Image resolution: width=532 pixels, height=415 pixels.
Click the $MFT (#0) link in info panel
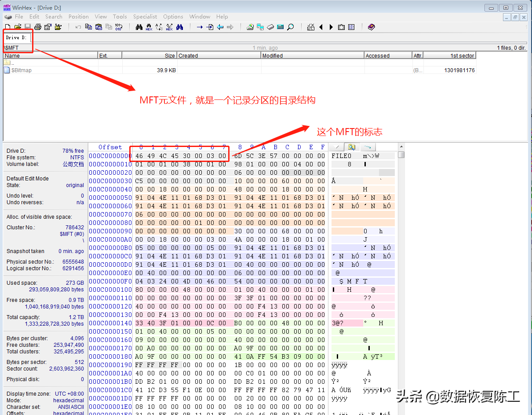click(72, 234)
